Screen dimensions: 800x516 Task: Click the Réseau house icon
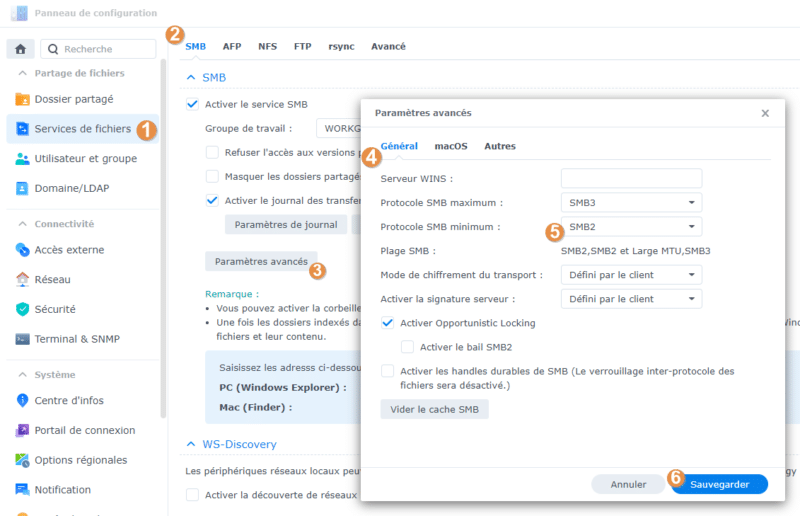(22, 279)
